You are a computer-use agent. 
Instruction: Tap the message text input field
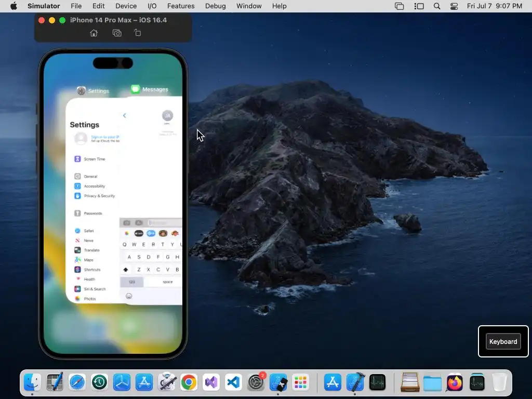(165, 222)
